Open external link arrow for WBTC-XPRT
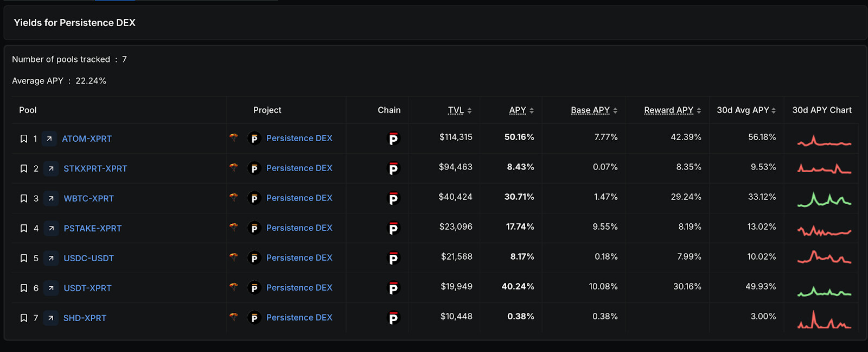The width and height of the screenshot is (868, 352). 51,198
